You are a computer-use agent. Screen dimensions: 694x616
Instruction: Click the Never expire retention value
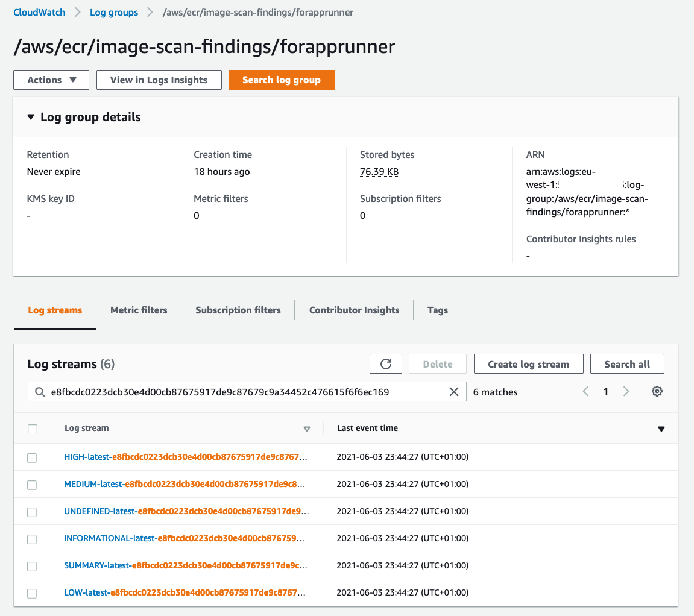pyautogui.click(x=54, y=172)
